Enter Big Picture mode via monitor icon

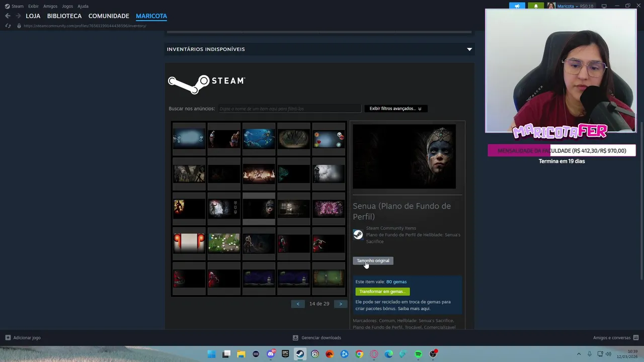[604, 6]
